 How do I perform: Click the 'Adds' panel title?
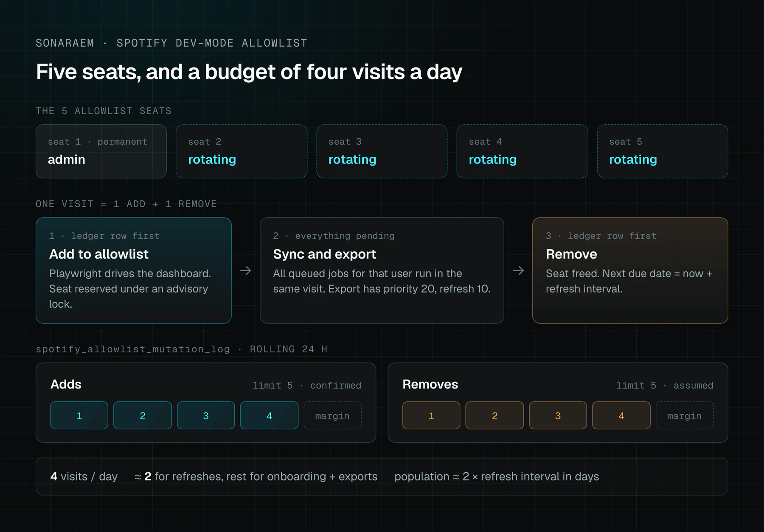(66, 384)
